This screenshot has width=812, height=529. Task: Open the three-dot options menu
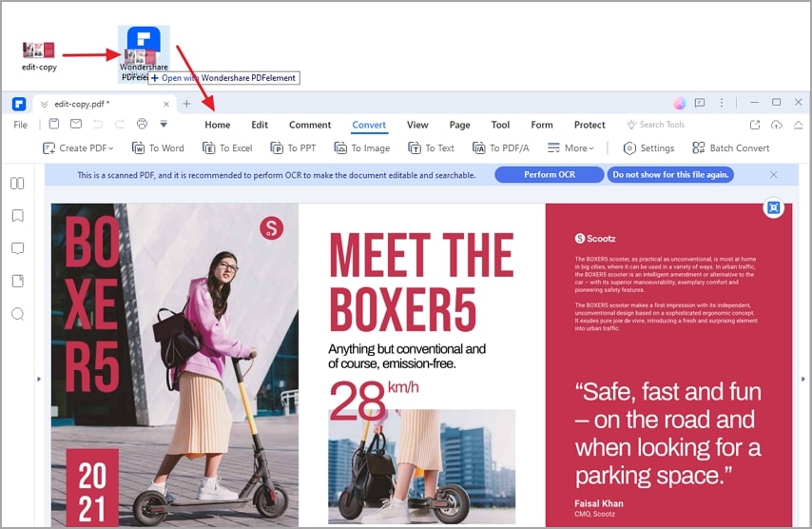(722, 103)
